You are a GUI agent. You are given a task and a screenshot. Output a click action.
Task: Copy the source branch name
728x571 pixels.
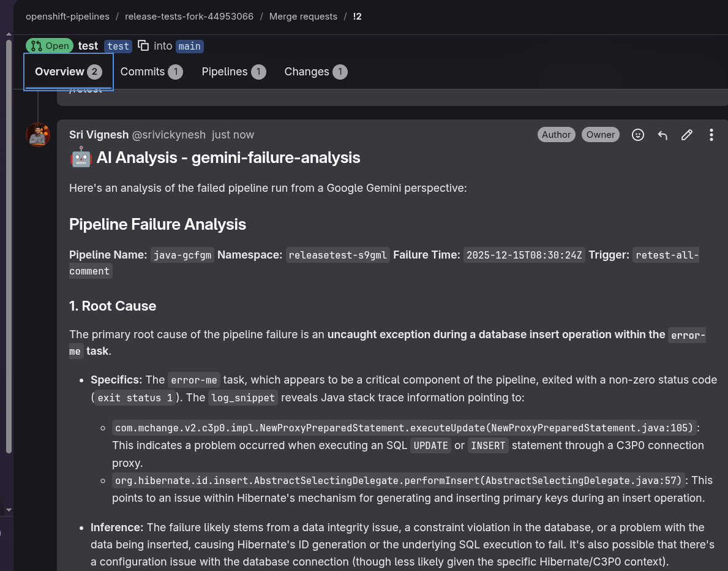pyautogui.click(x=143, y=46)
